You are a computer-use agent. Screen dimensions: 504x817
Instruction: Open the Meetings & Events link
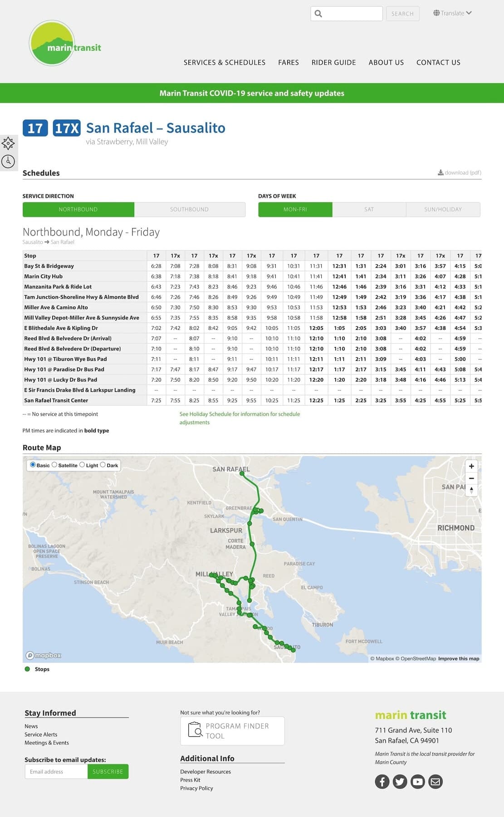pyautogui.click(x=47, y=743)
